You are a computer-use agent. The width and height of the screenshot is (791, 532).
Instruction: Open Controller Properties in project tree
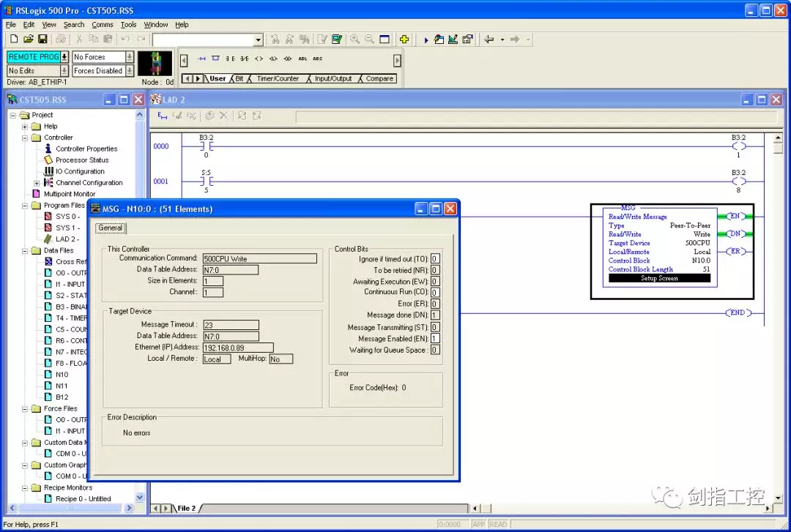(86, 149)
